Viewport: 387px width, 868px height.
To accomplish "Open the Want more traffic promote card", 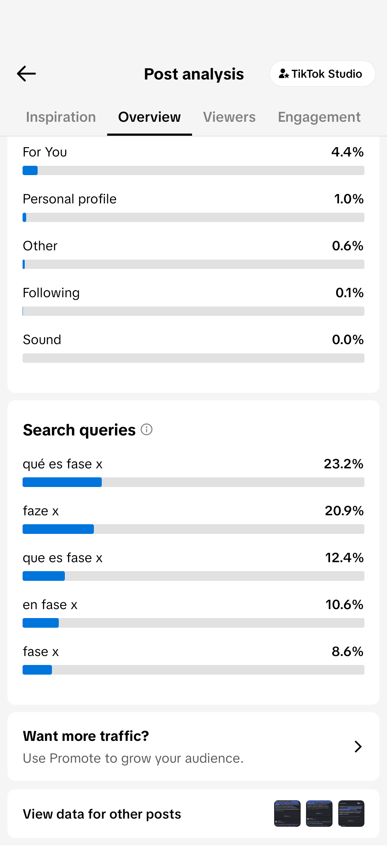I will pos(193,747).
